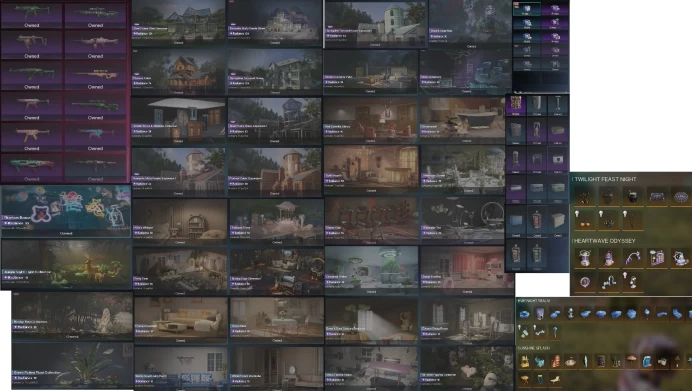692x391 pixels.
Task: Open the flower-covered bedroom card
Action: tap(180, 271)
